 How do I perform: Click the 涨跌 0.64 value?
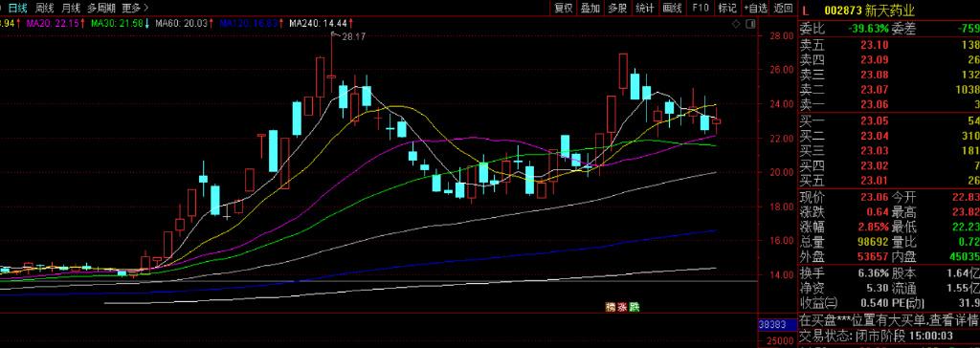[879, 212]
